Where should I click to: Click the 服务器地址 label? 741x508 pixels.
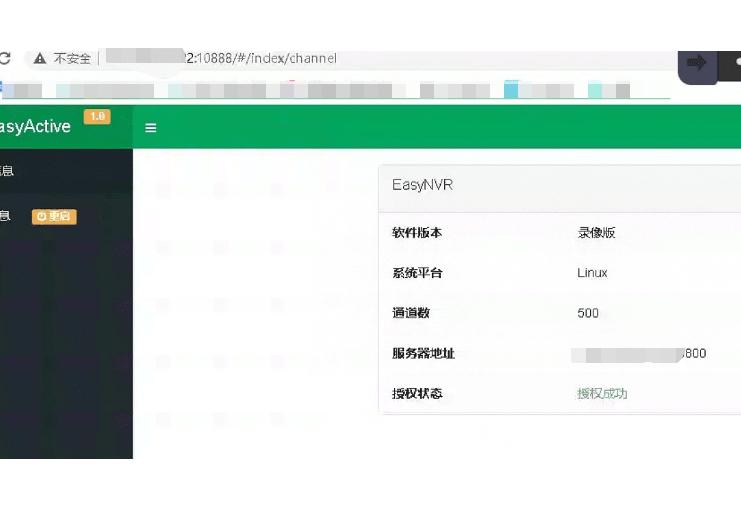(x=423, y=353)
